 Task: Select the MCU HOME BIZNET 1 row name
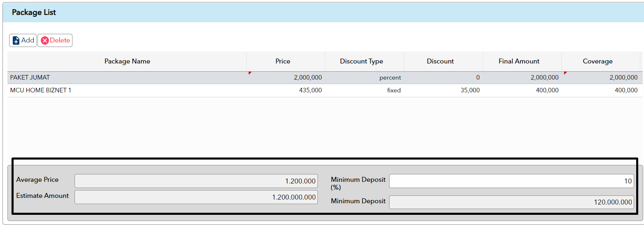click(x=41, y=90)
